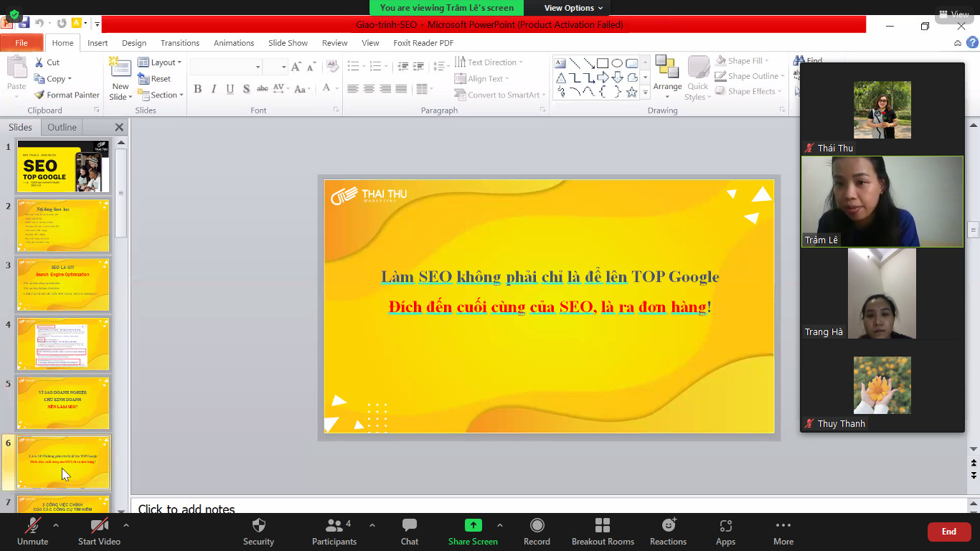Open Zoom More options
980x551 pixels.
point(783,532)
